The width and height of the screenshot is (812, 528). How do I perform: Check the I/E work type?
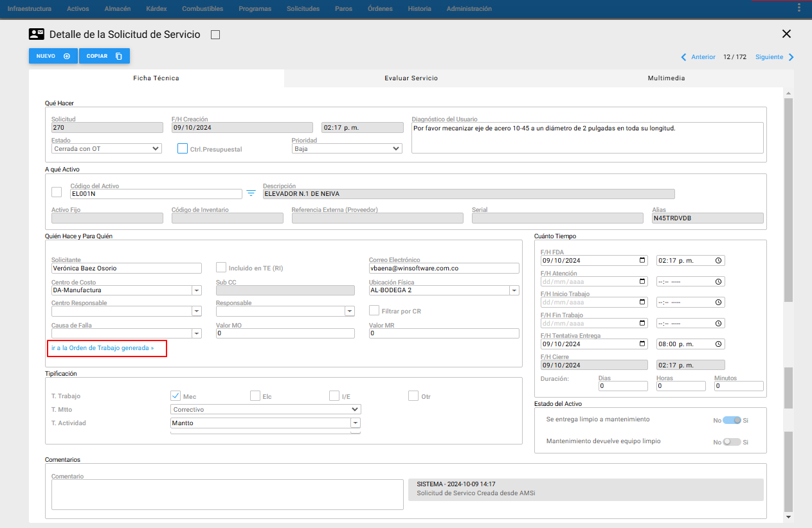[334, 396]
